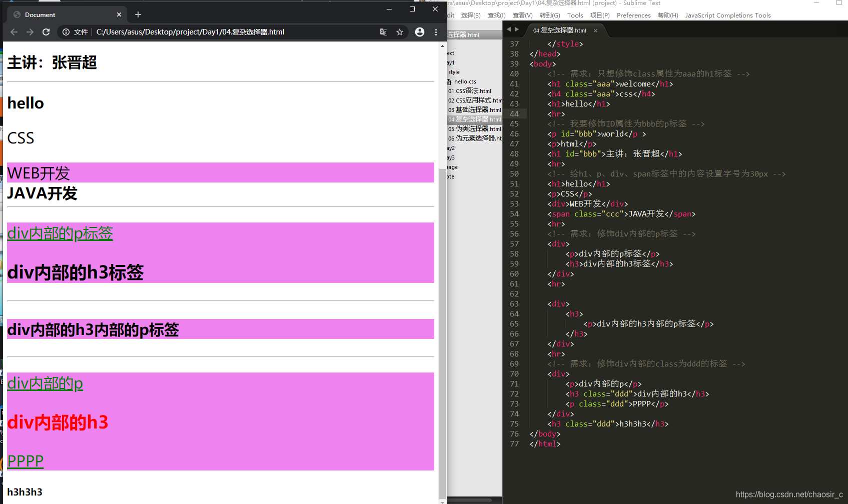Close the Document tab in Chrome
848x504 pixels.
(x=119, y=14)
